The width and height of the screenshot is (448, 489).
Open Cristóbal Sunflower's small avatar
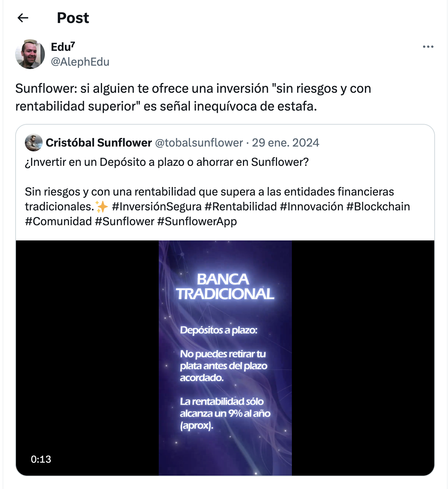click(34, 142)
